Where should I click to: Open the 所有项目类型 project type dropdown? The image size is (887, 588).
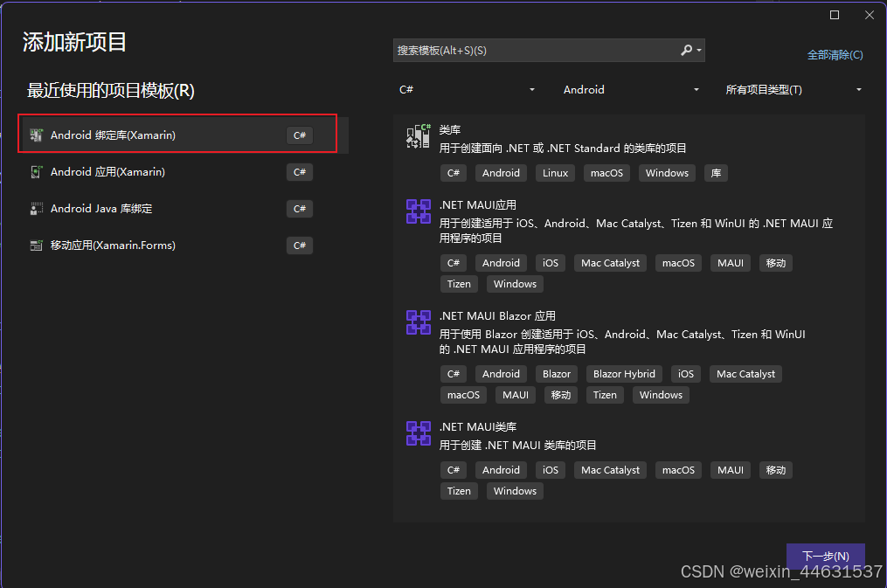coord(793,89)
